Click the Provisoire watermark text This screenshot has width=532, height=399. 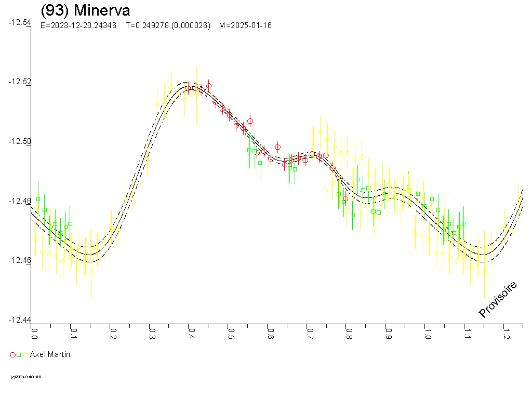(498, 299)
